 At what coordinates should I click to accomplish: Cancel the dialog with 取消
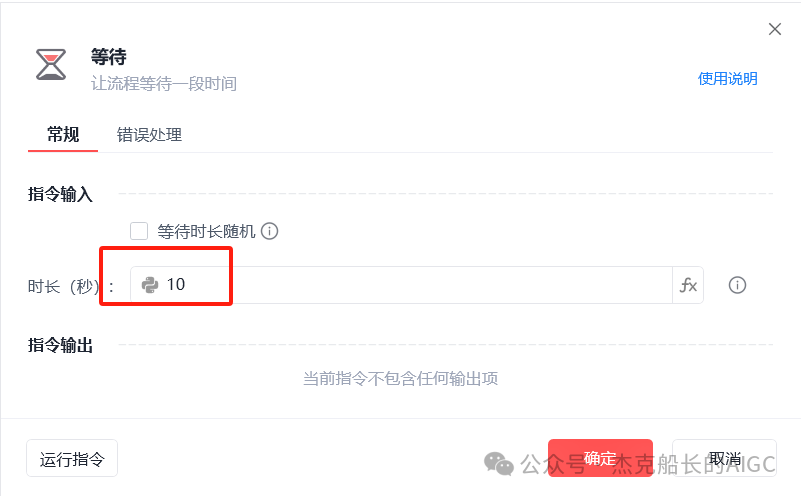(724, 458)
